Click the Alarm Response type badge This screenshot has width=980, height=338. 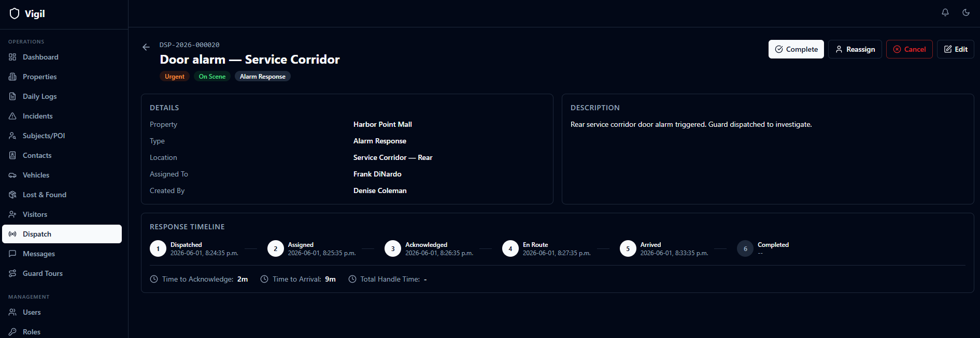click(263, 77)
